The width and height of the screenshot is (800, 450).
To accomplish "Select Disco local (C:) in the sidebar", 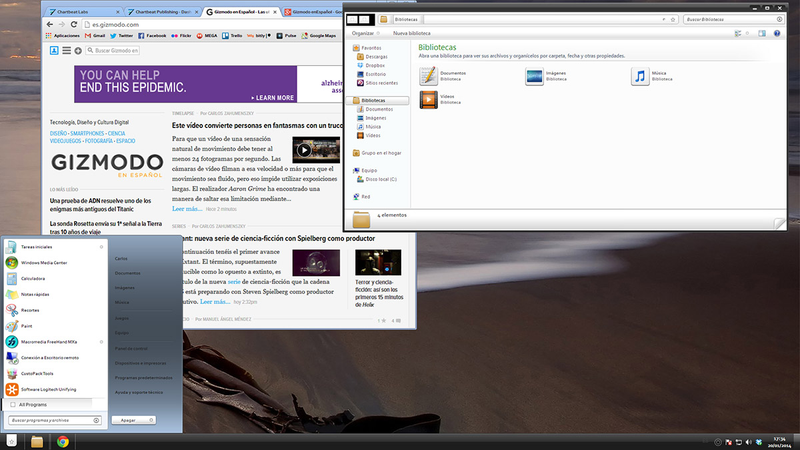I will (x=378, y=179).
